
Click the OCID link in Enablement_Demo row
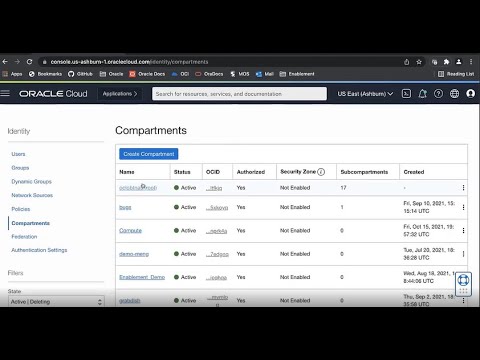(216, 277)
